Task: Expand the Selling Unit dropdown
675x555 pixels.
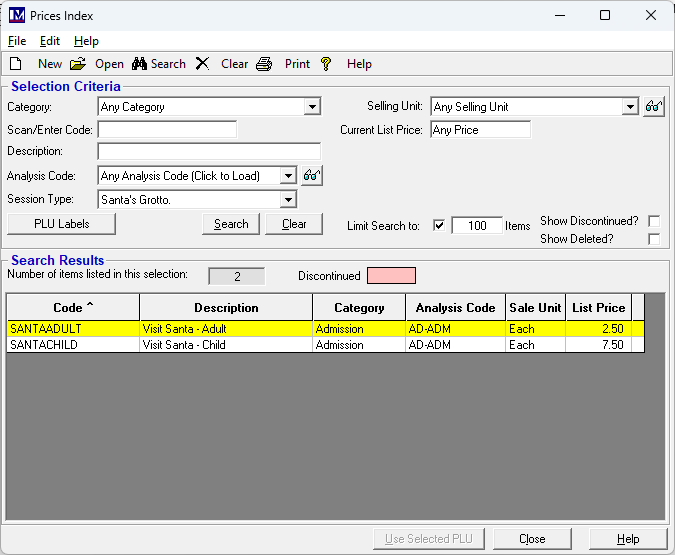Action: (x=630, y=106)
